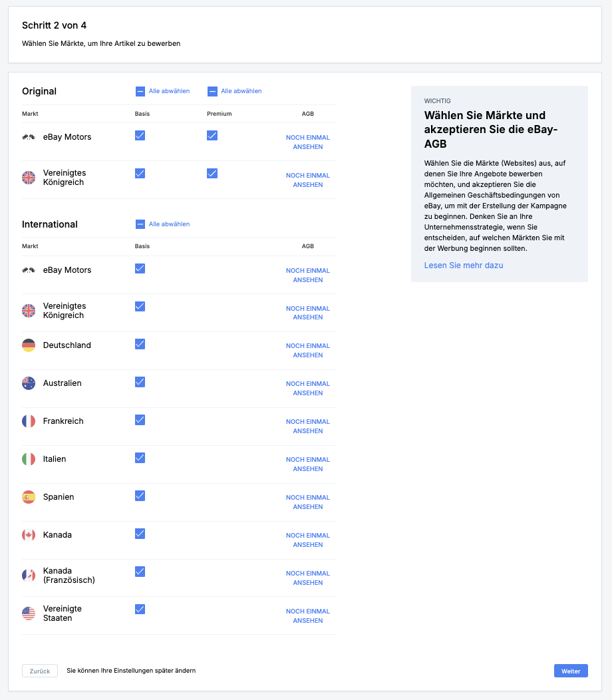
Task: Click the Kanada (Französisch) market name
Action: (69, 576)
